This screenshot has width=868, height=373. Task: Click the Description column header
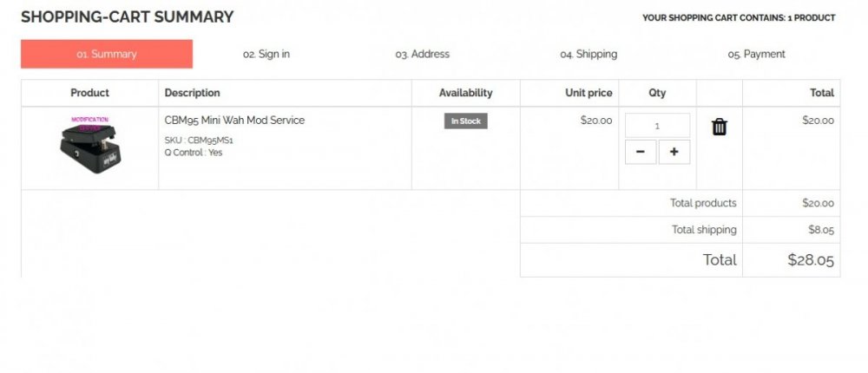point(193,93)
